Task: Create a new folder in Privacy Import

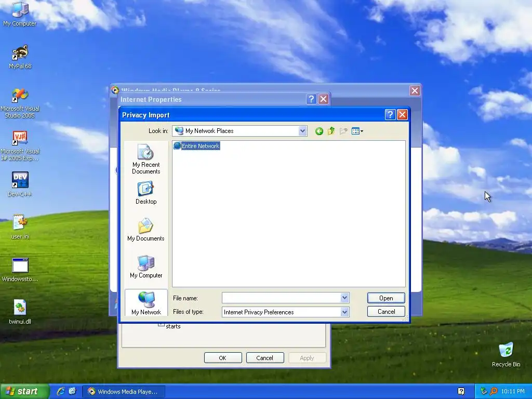Action: coord(343,131)
